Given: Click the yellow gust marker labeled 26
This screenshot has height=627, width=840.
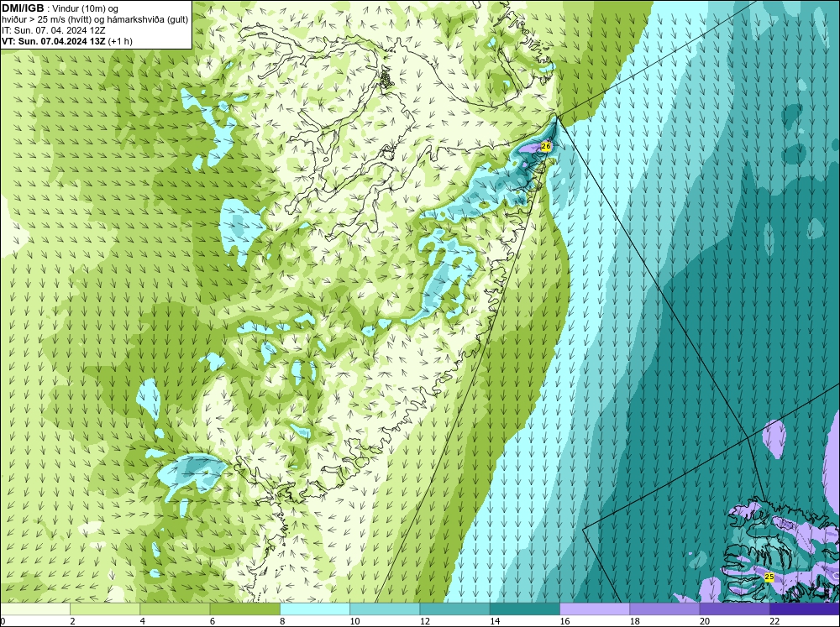Looking at the screenshot, I should [546, 146].
